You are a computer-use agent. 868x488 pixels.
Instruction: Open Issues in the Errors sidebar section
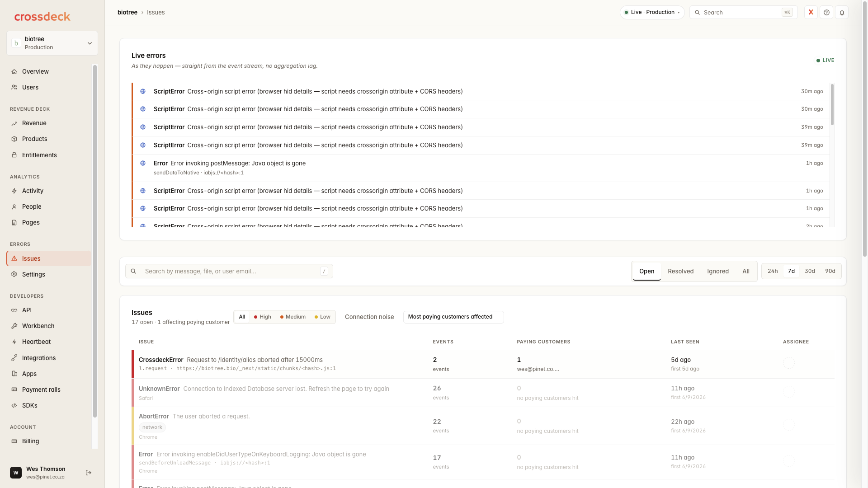click(49, 259)
